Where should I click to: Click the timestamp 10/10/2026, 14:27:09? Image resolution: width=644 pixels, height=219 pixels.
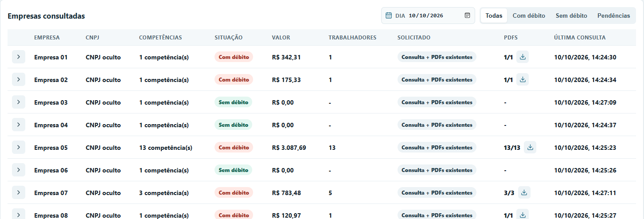tap(585, 102)
